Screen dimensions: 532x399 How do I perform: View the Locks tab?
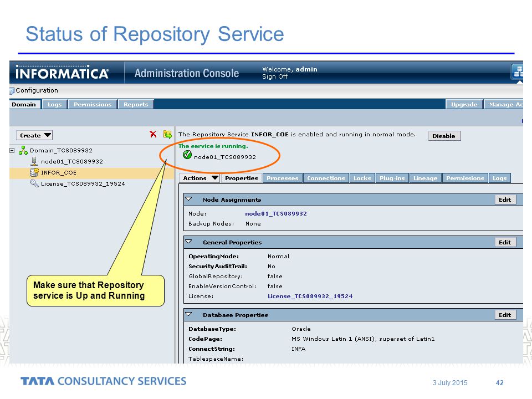[362, 178]
